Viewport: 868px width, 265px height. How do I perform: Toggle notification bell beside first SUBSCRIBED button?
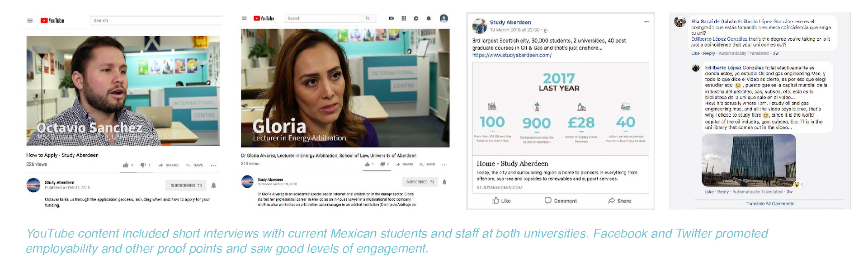coord(214,185)
